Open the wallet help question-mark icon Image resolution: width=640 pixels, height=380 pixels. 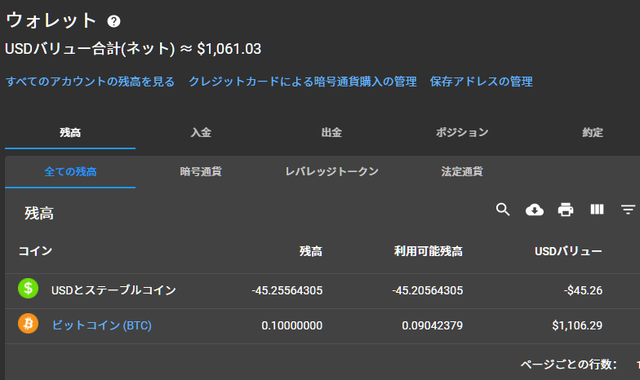click(114, 21)
